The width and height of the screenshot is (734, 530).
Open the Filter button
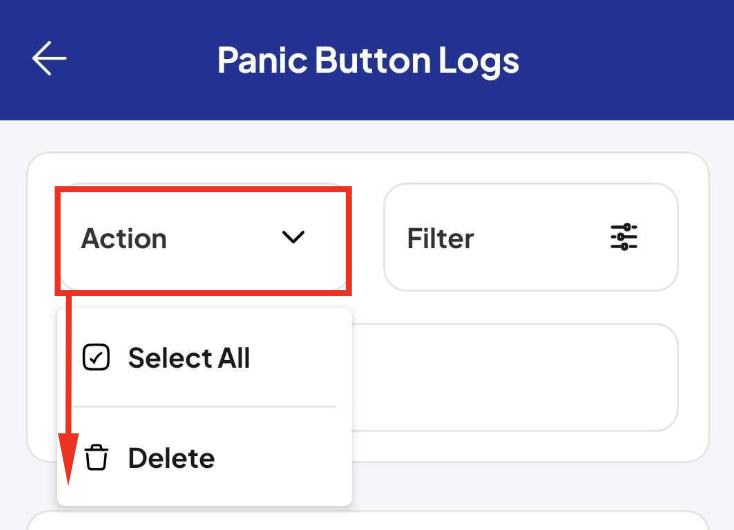tap(531, 237)
